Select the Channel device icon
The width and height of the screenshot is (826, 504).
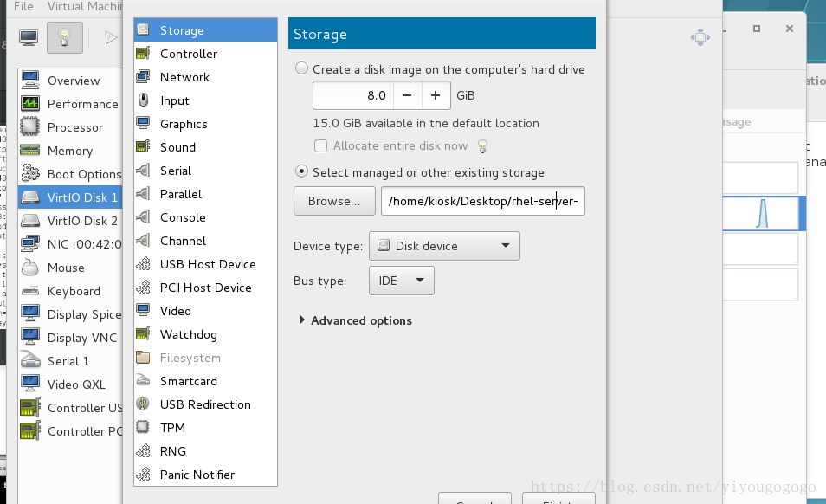(x=143, y=240)
